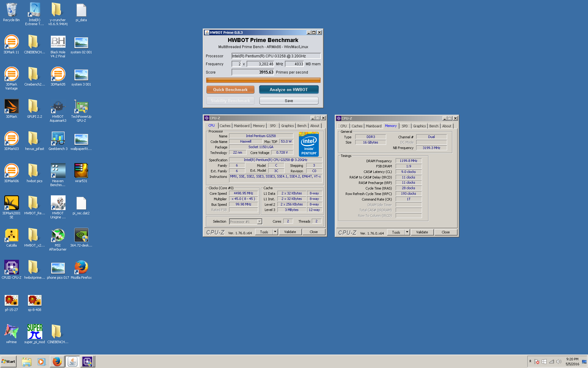Click volume speaker icon in system tray

559,362
